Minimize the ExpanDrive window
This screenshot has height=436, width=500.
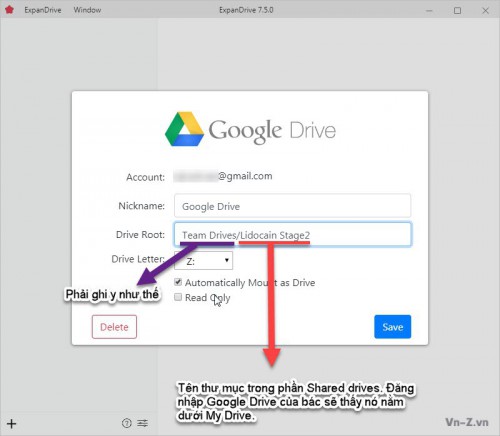(x=429, y=10)
